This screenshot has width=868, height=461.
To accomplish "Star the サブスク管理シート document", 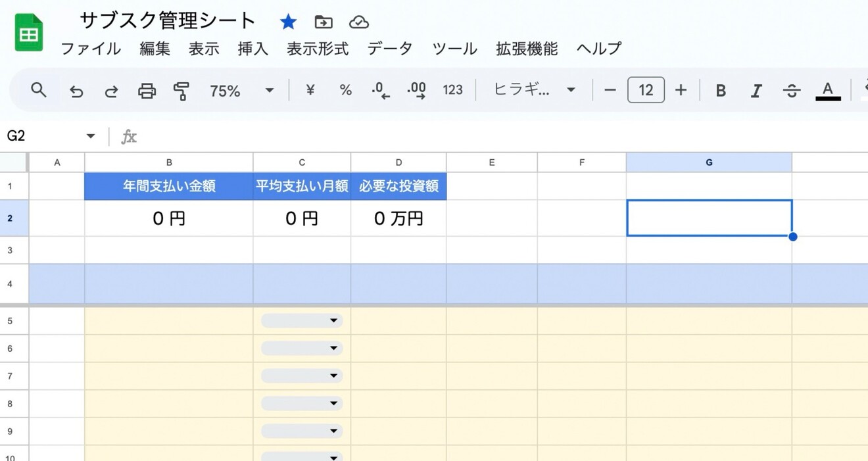I will click(288, 22).
